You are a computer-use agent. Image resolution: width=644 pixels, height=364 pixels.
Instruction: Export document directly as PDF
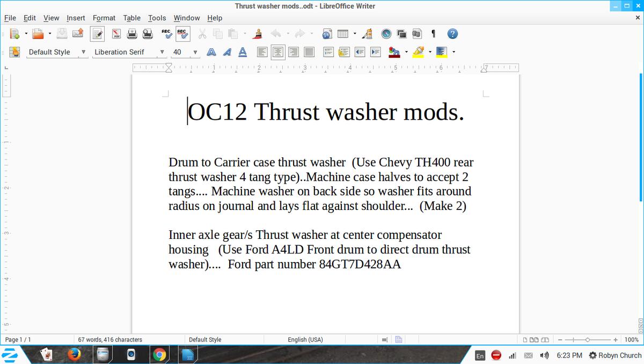[x=116, y=34]
